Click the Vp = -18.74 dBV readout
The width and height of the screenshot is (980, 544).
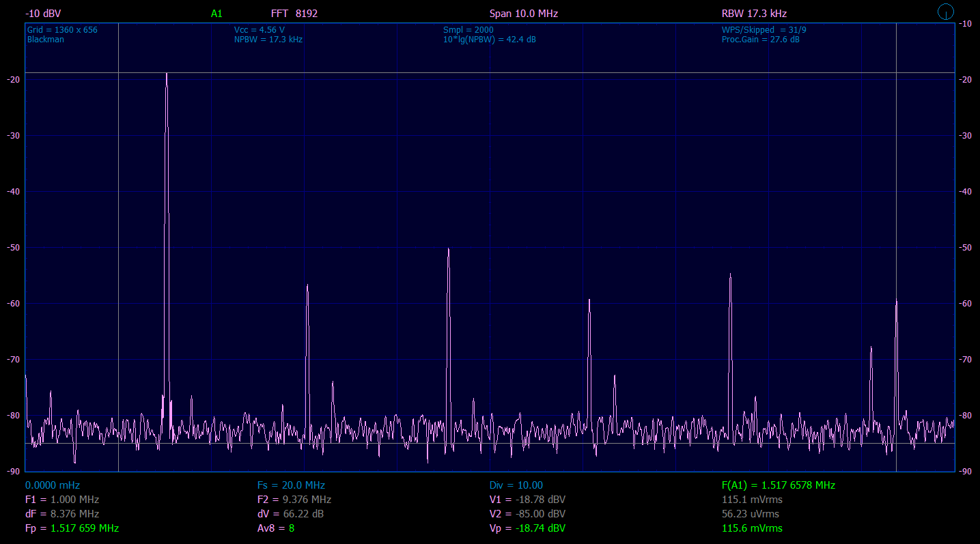point(527,528)
